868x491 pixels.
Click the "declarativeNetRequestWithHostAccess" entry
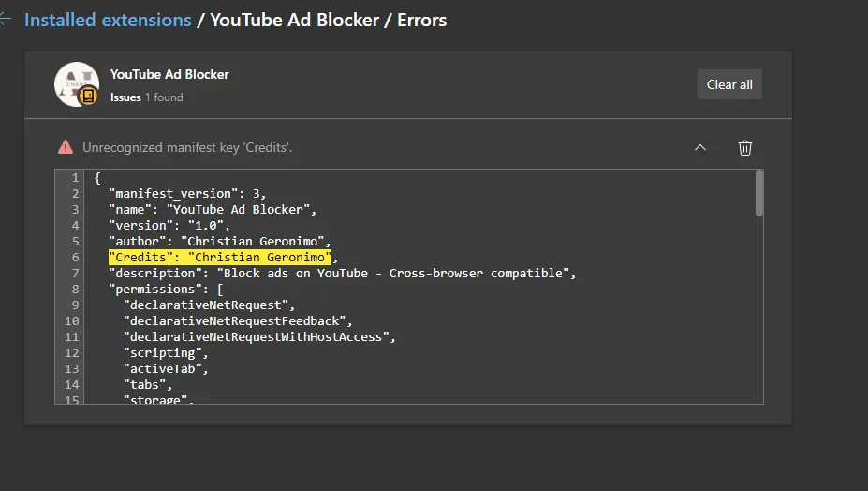259,337
